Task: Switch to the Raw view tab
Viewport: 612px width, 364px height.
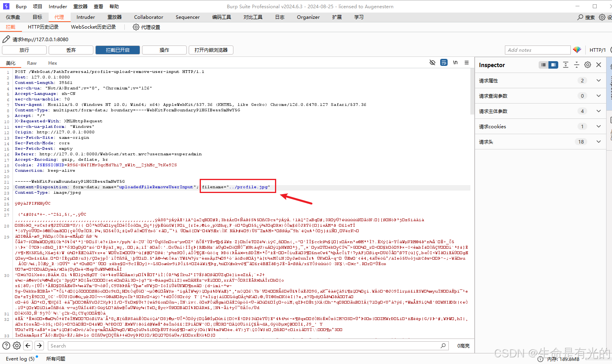Action: click(x=32, y=63)
